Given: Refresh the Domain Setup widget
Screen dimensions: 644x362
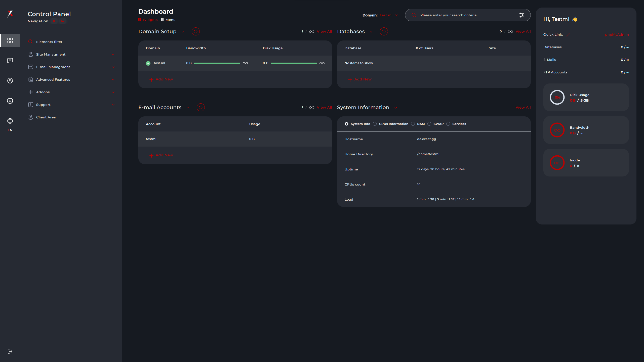Looking at the screenshot, I should point(196,31).
